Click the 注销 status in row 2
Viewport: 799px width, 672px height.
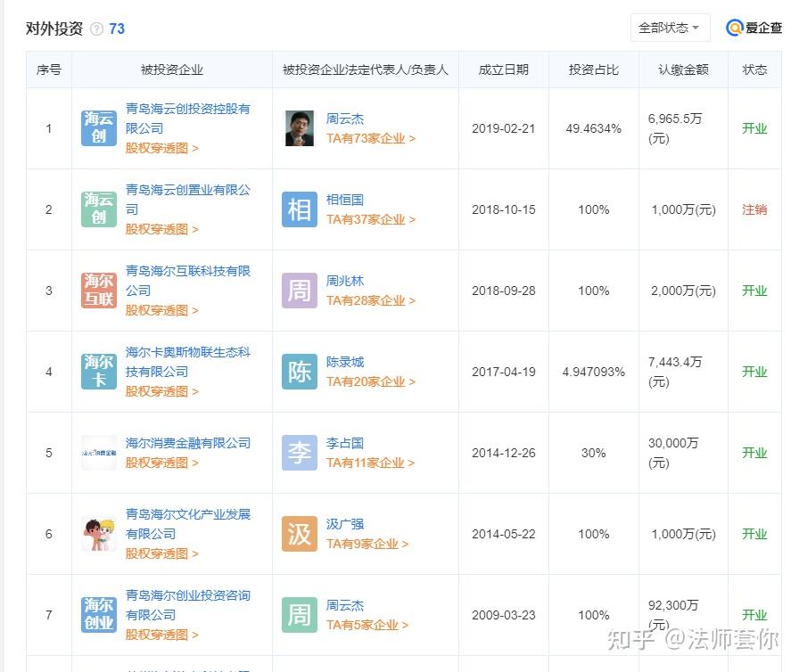click(x=754, y=209)
